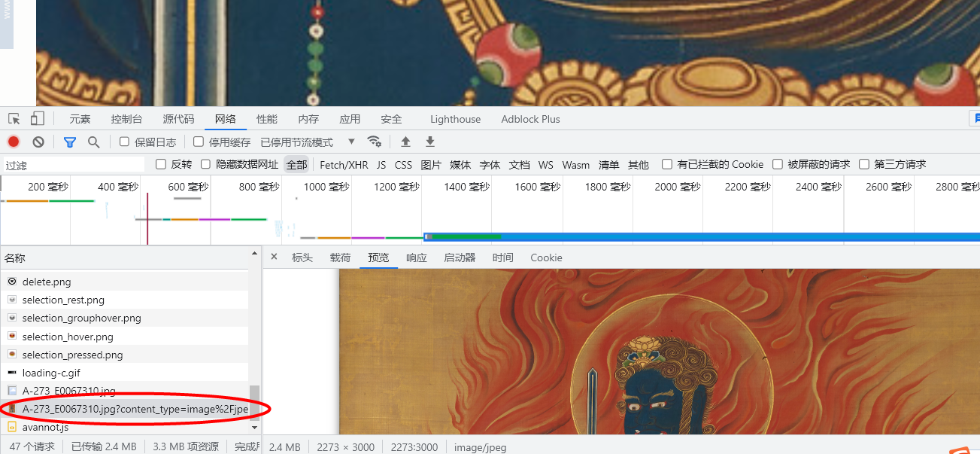Screen dimensions: 980x454
Task: Filter requests by 图片 type
Action: coord(430,164)
